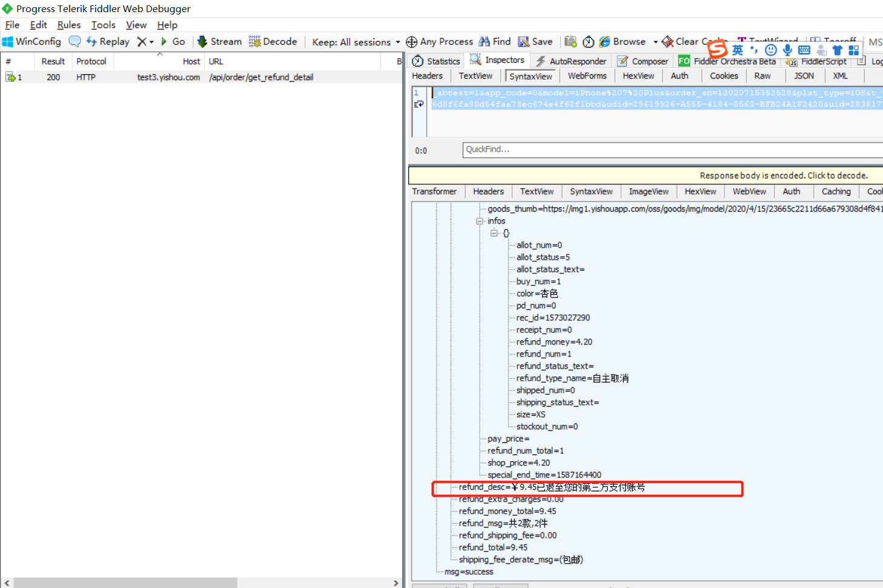Click Sogou voice input microphone icon
The height and width of the screenshot is (588, 883).
787,50
